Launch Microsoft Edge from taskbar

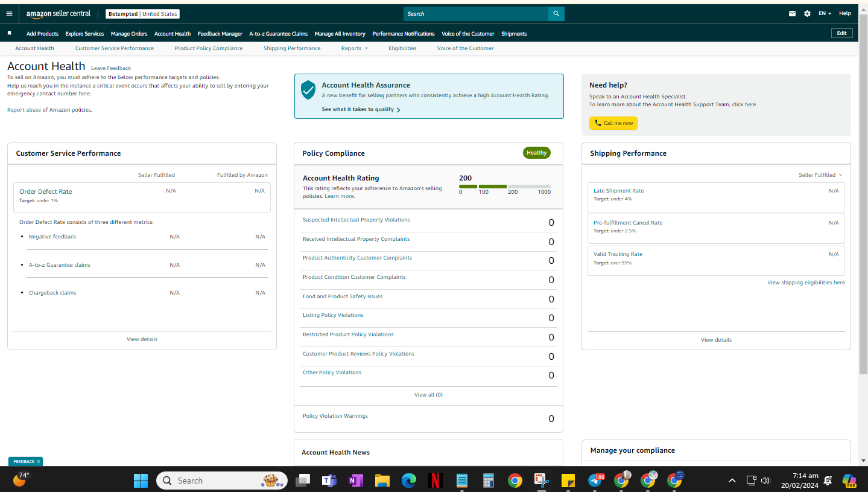pos(409,481)
